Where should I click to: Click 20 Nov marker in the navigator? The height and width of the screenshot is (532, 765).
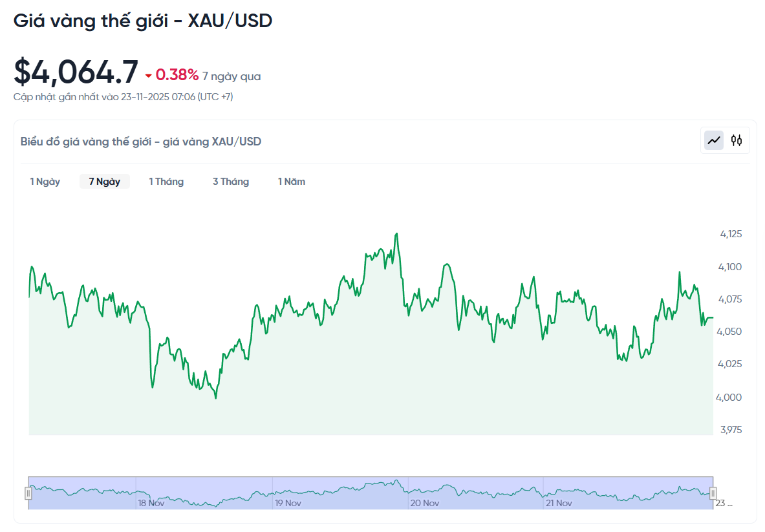424,503
